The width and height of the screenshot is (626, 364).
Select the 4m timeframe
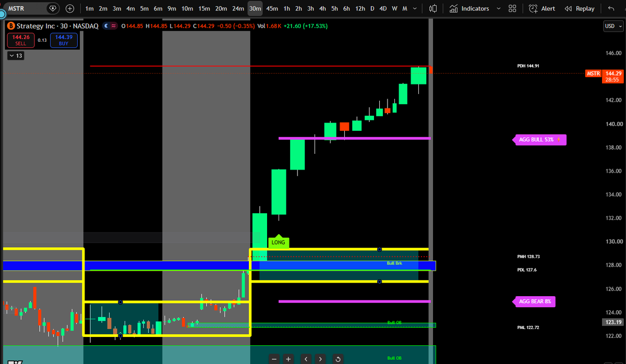(130, 9)
